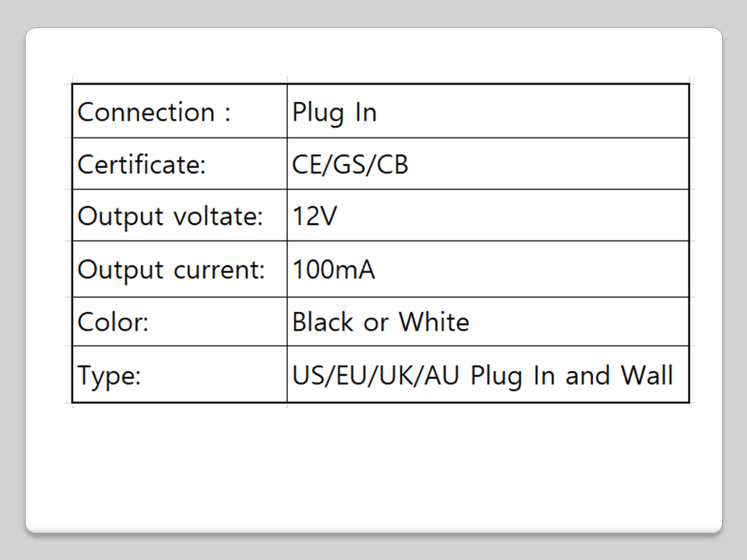
Task: Click the word "Wall" in the Type row
Action: coord(646,375)
